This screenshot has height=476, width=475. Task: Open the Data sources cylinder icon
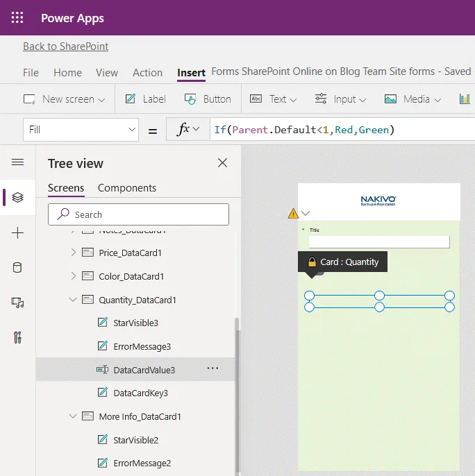[18, 268]
